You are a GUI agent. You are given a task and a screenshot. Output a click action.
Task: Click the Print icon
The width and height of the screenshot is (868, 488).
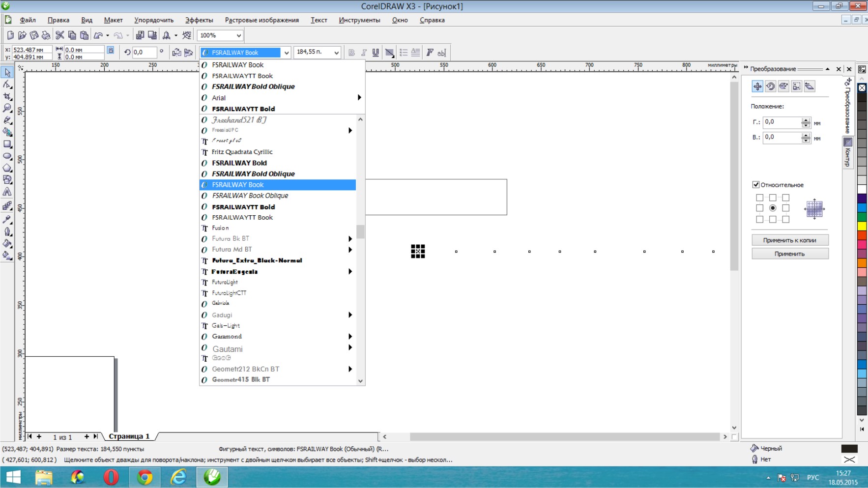pyautogui.click(x=46, y=35)
